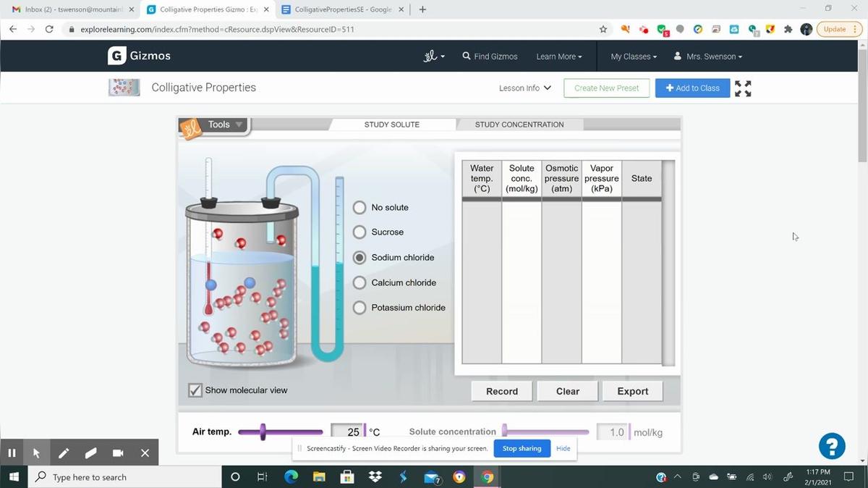
Task: Bookmark this page with star icon
Action: (603, 29)
